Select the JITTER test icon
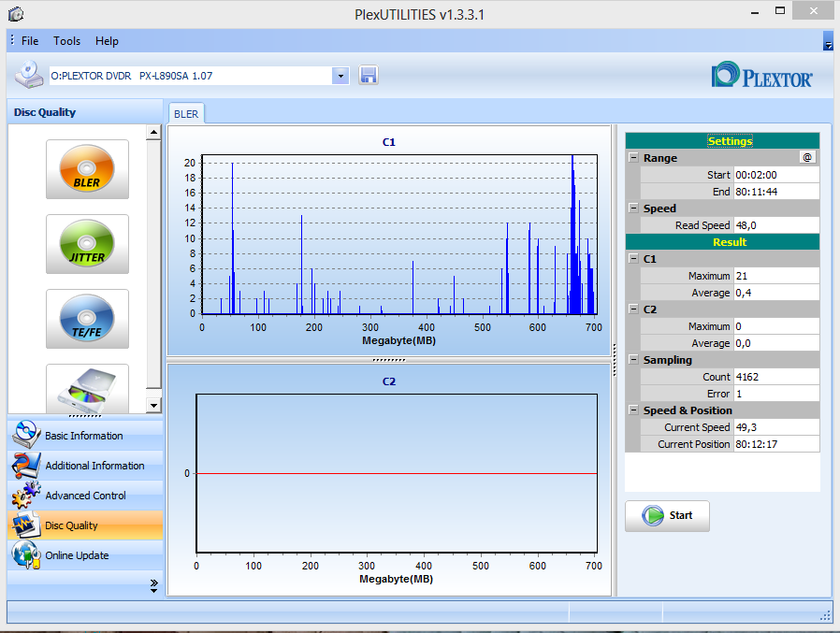This screenshot has width=840, height=633. [x=87, y=244]
